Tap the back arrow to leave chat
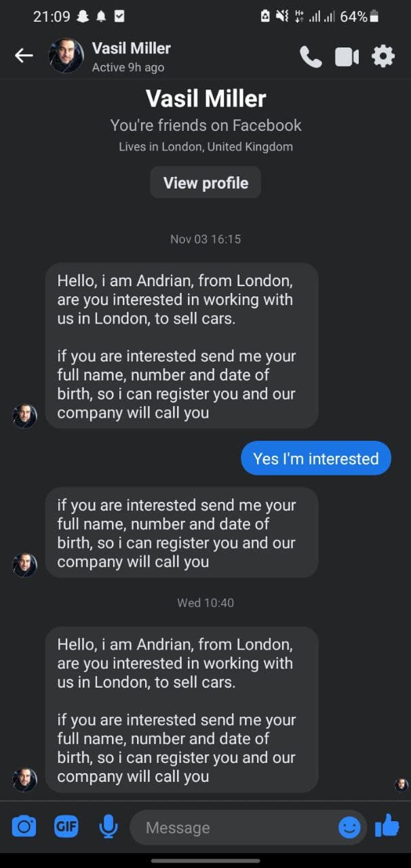The image size is (411, 868). point(24,56)
